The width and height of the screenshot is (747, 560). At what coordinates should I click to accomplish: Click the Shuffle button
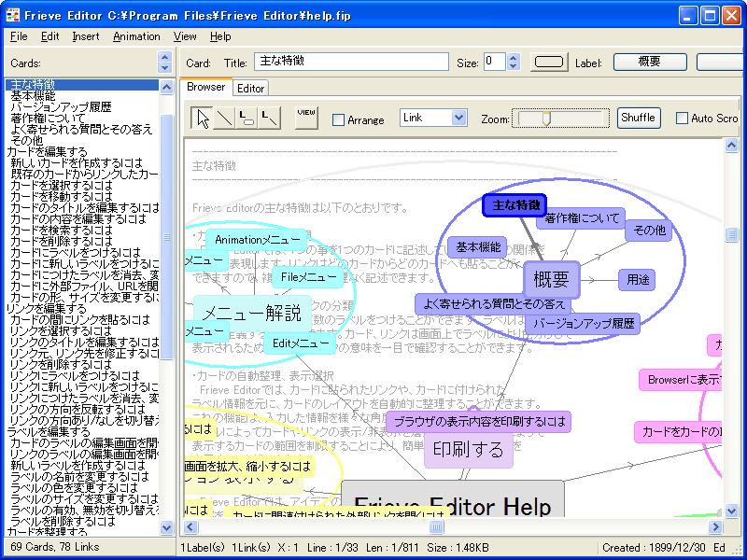639,118
